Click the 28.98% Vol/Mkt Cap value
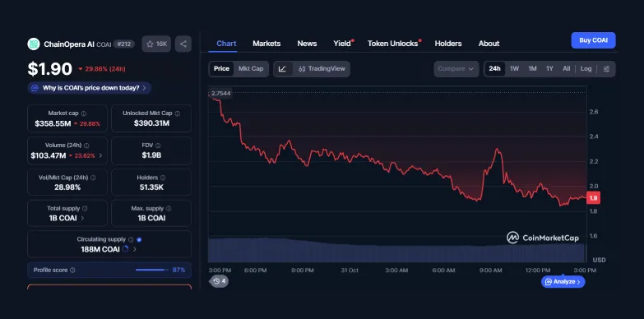644x319 pixels. pyautogui.click(x=67, y=187)
